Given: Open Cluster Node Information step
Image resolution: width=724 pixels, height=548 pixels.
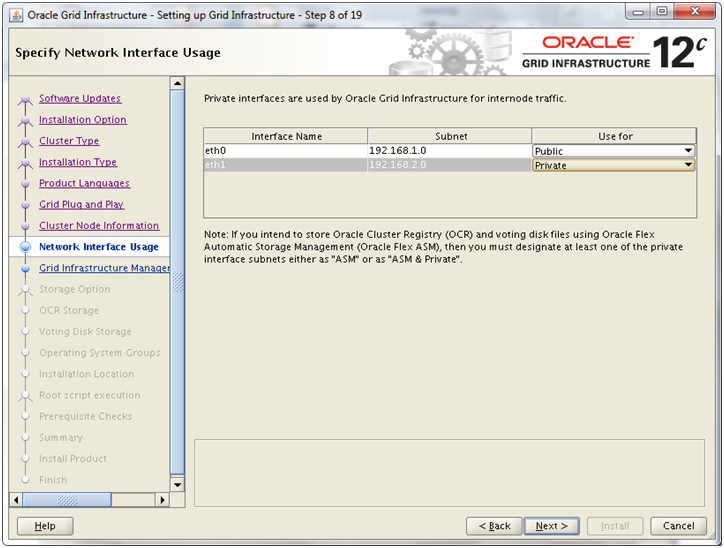Looking at the screenshot, I should [99, 226].
